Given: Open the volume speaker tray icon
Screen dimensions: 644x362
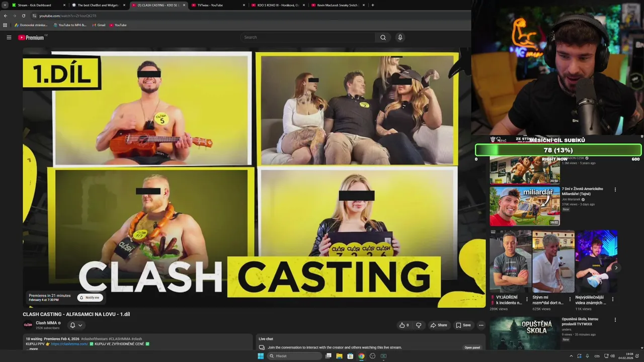Looking at the screenshot, I should [612, 356].
